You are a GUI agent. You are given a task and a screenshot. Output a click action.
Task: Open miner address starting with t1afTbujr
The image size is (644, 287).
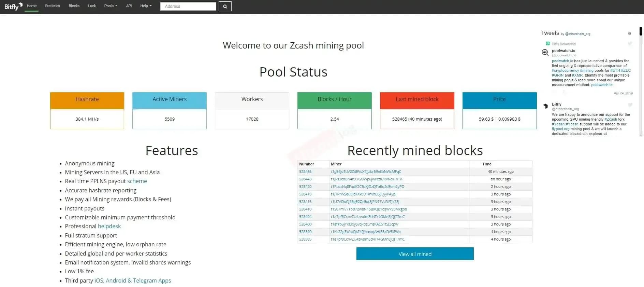365,224
